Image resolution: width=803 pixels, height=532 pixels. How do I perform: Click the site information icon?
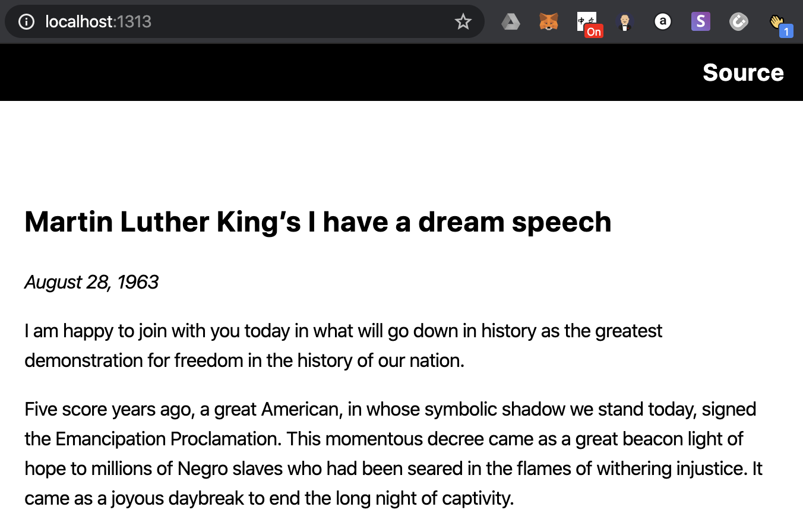(x=26, y=22)
